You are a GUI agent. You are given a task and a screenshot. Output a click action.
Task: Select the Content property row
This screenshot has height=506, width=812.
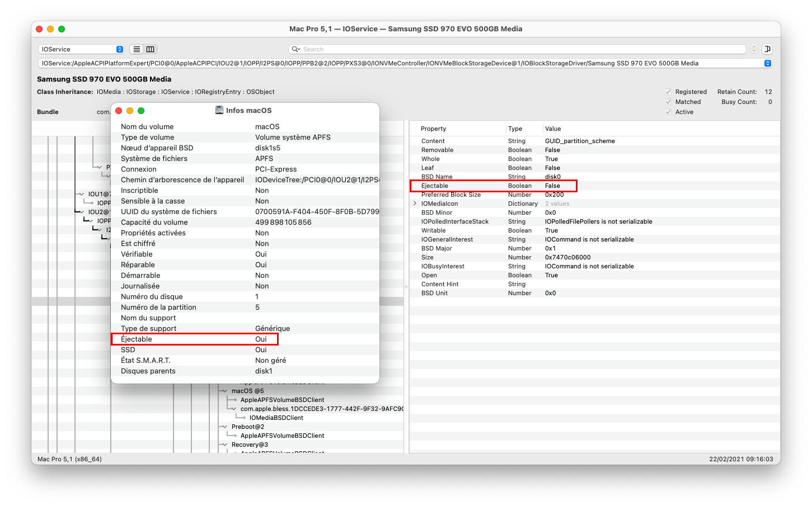[x=595, y=141]
